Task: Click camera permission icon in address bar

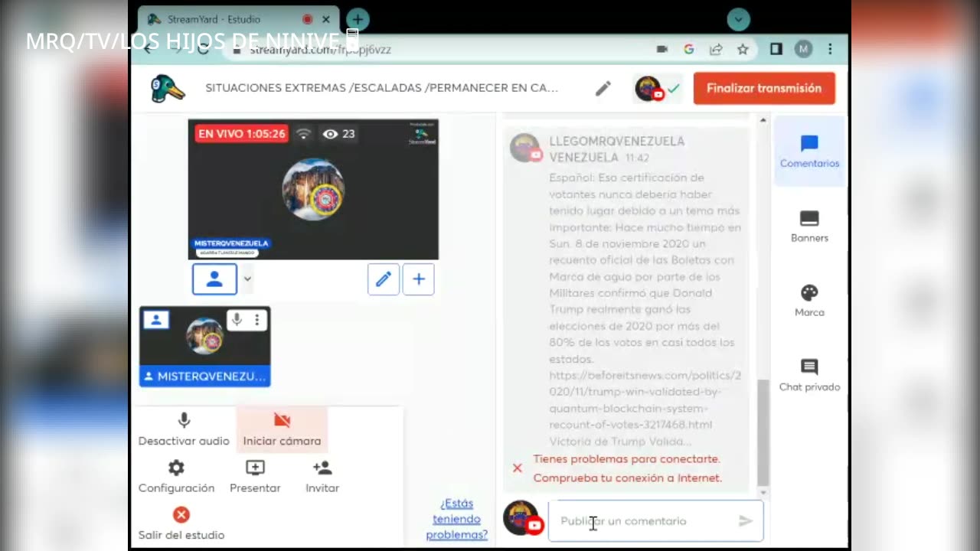Action: tap(662, 49)
